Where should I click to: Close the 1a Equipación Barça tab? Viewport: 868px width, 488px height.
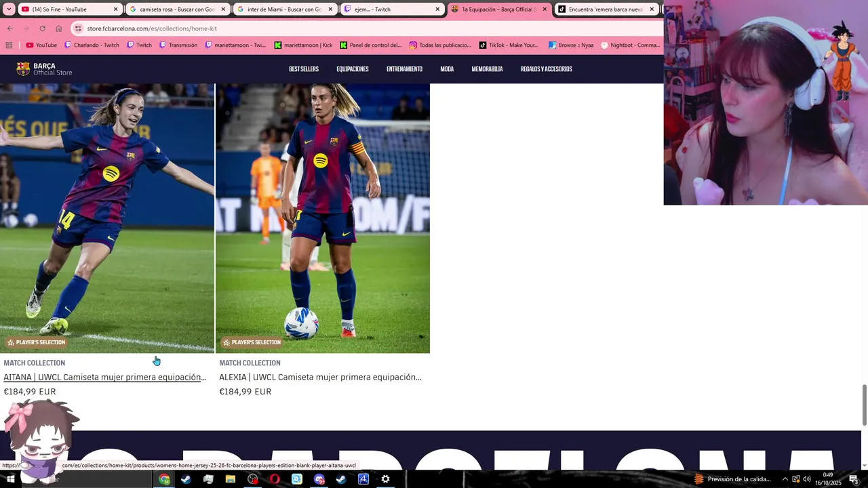pyautogui.click(x=545, y=9)
